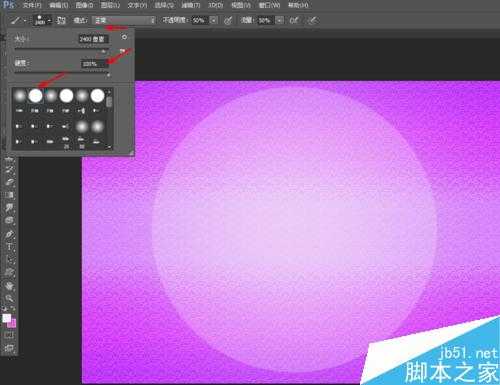Select the Clone Stamp tool
Screen dimensions: 500x385
(x=10, y=159)
